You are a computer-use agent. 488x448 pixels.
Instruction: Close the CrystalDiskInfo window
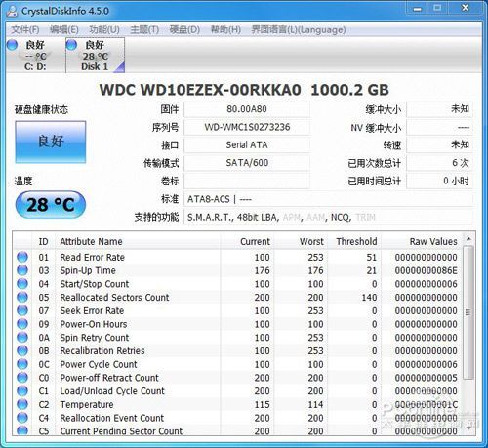coord(465,9)
